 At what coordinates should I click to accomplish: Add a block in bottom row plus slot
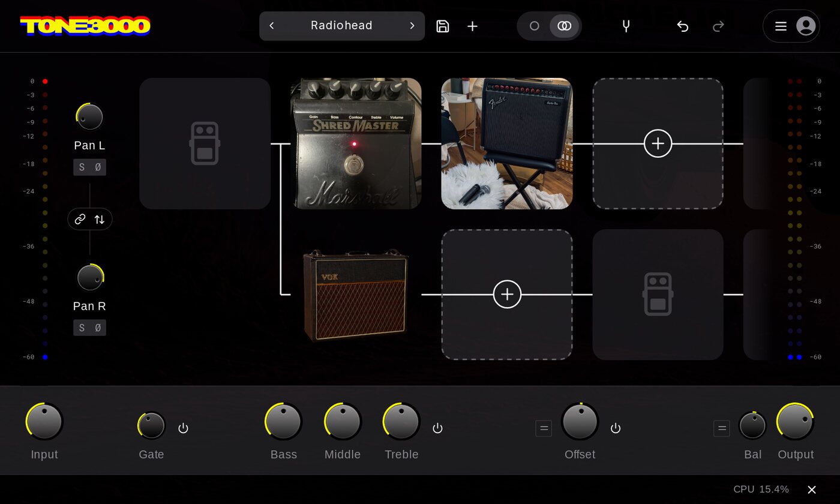click(x=507, y=295)
